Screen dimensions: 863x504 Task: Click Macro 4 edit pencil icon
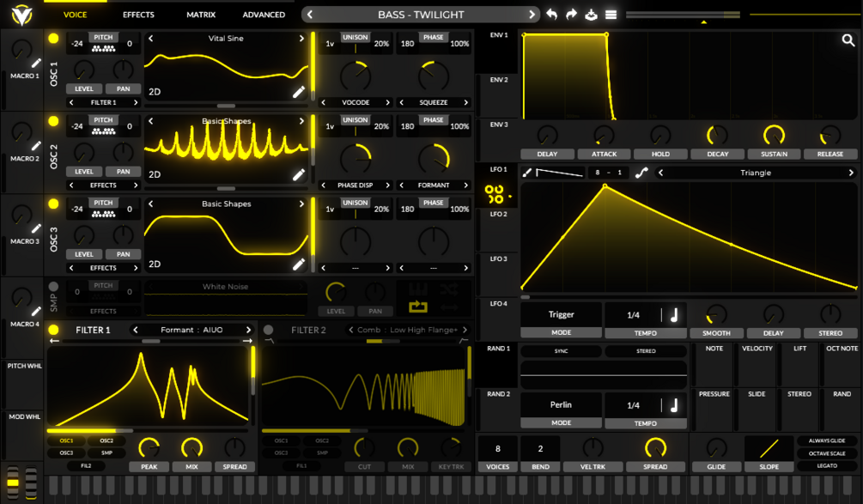pos(36,311)
